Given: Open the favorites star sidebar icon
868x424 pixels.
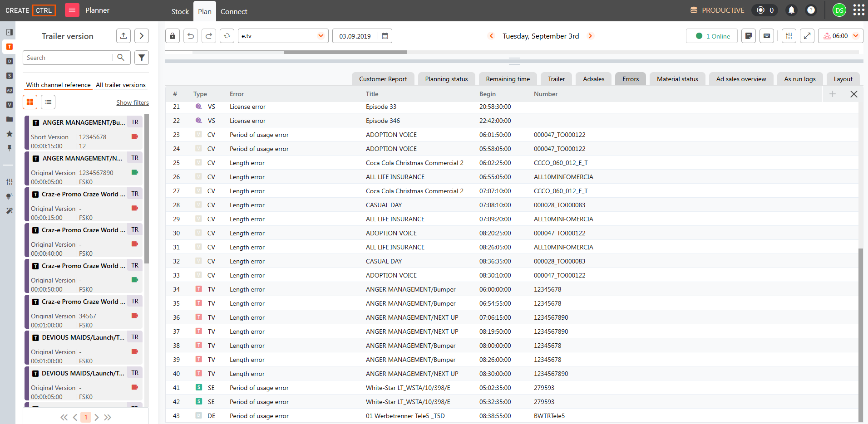Looking at the screenshot, I should [10, 134].
